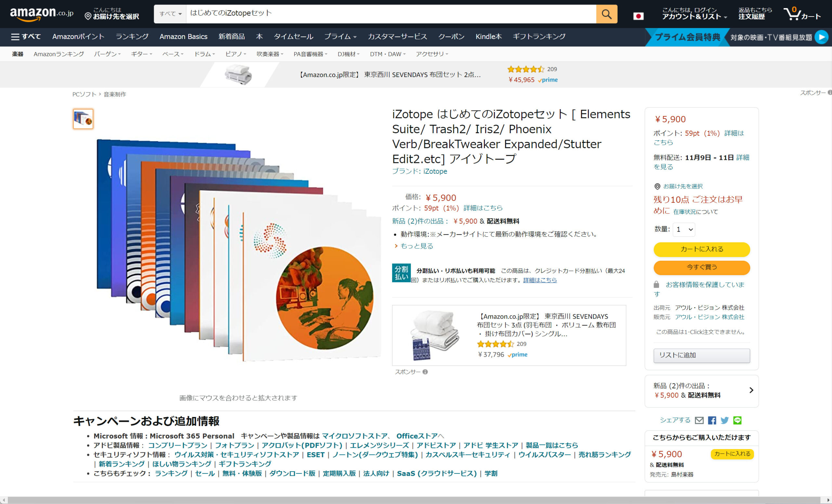Click the Prime video play arrow icon

coord(822,37)
